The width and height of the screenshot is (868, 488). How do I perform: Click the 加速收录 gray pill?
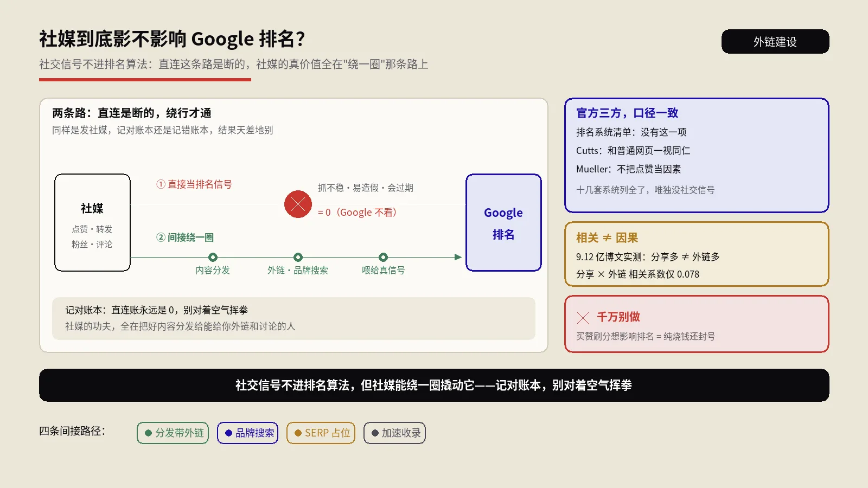coord(394,433)
